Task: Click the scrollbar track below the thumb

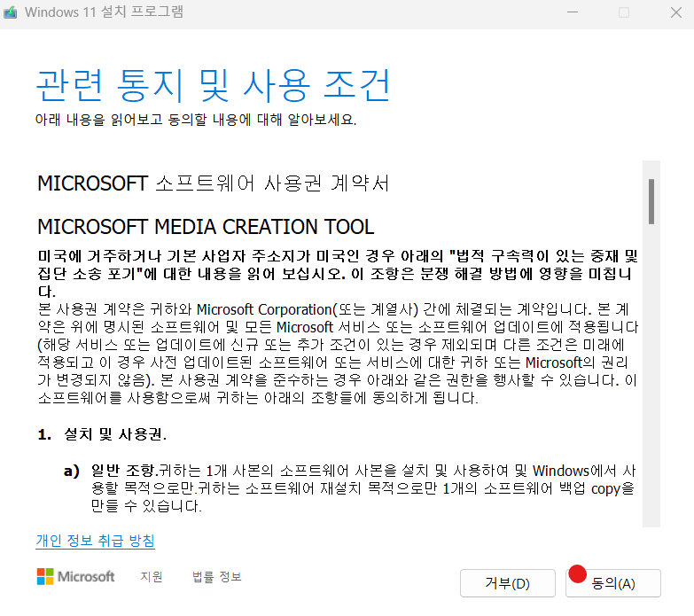Action: point(651,376)
